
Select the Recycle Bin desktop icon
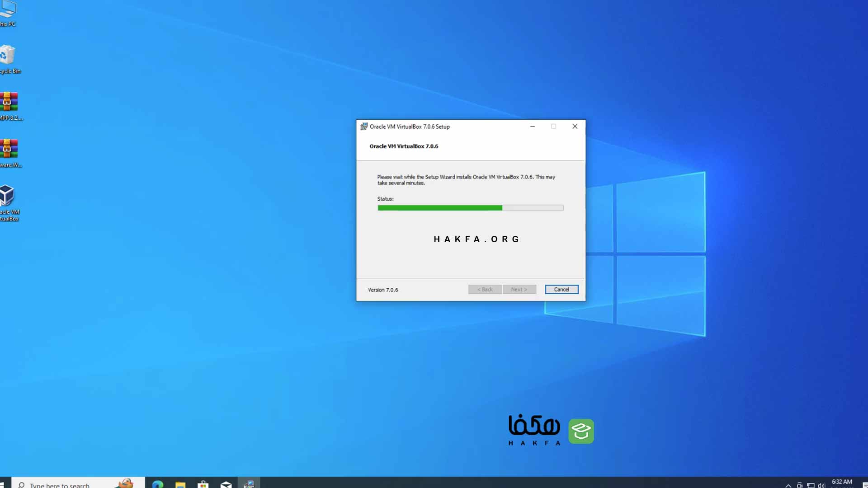coord(9,59)
